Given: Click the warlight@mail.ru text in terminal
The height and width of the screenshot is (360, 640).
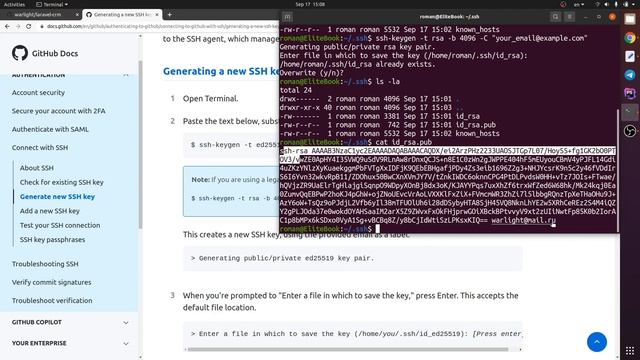Looking at the screenshot, I should point(523,220).
